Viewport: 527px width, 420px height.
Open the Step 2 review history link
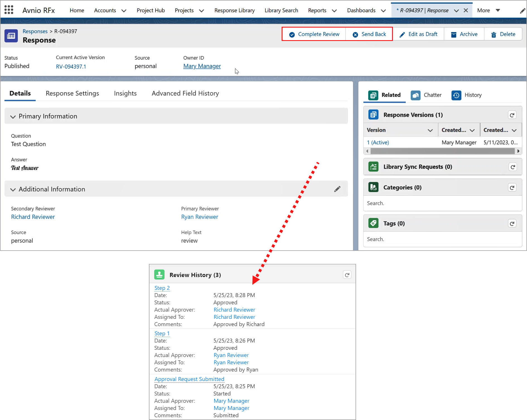(162, 288)
